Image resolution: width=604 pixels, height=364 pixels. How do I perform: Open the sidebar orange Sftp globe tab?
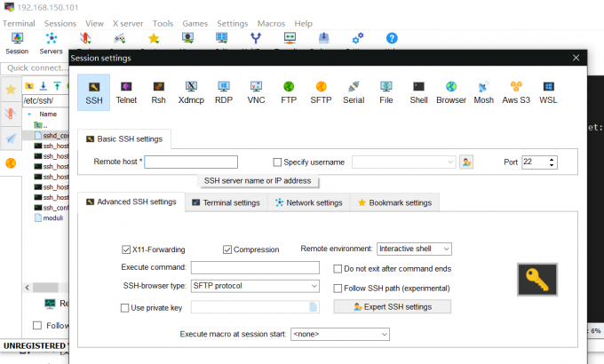[11, 163]
